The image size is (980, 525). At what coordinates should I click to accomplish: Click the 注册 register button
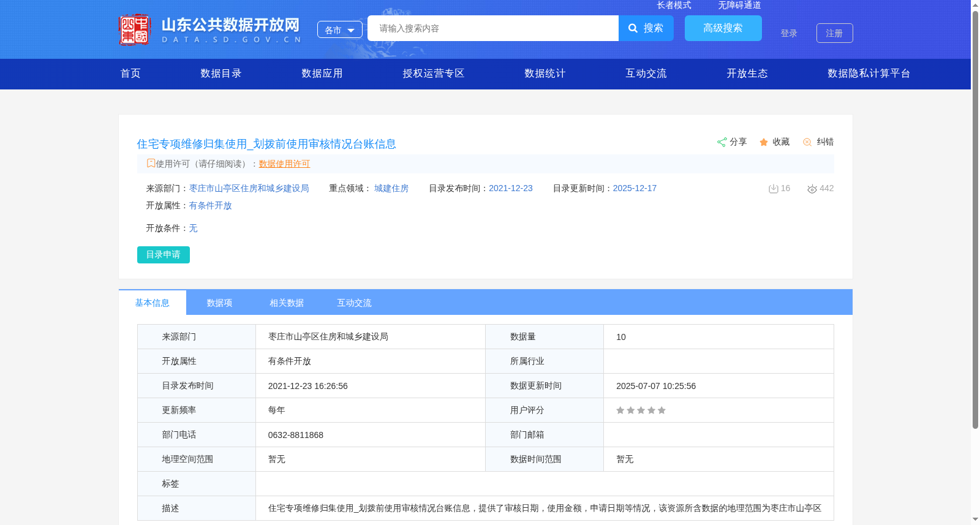pyautogui.click(x=835, y=33)
